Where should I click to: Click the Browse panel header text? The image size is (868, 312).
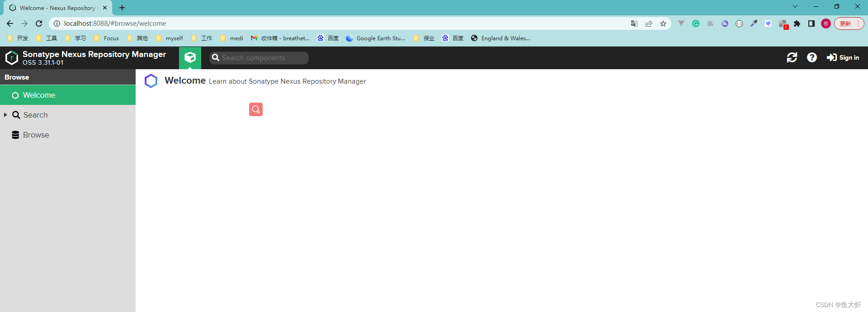coord(17,77)
